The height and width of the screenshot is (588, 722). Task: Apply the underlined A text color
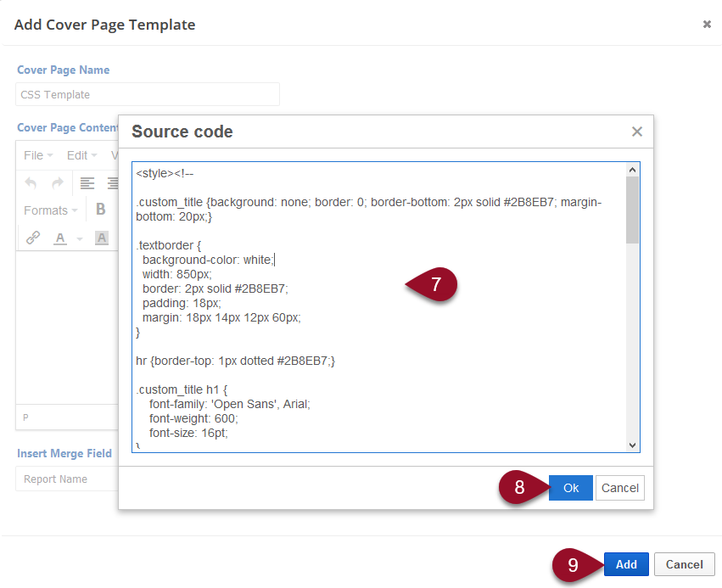(59, 238)
